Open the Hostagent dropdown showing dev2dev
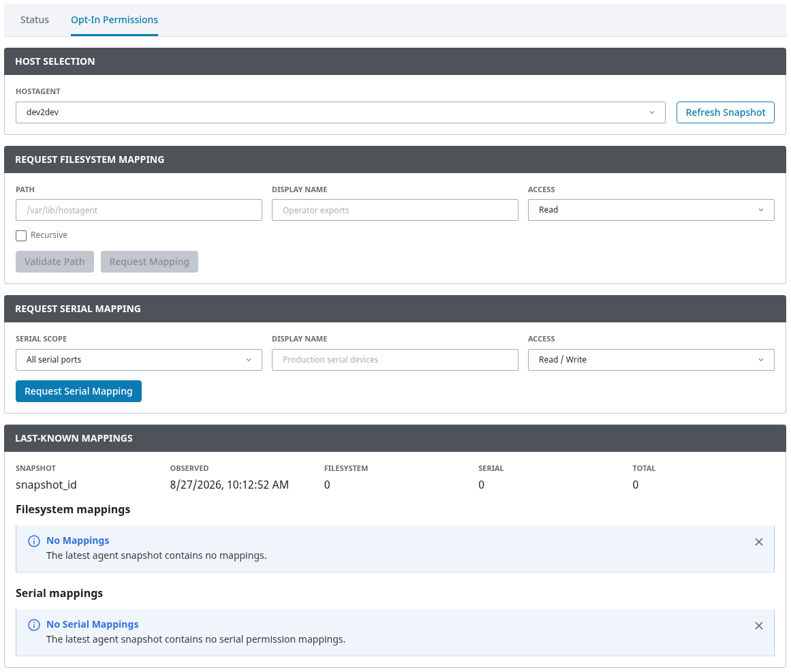The height and width of the screenshot is (672, 791). [x=341, y=112]
